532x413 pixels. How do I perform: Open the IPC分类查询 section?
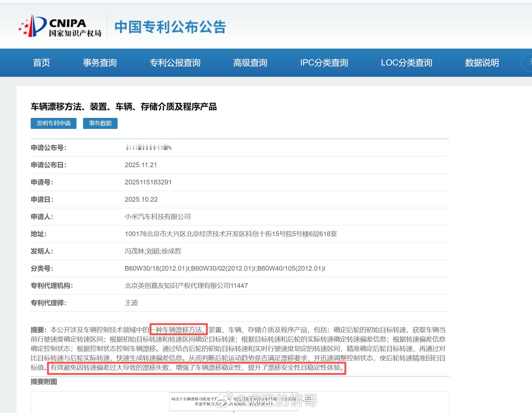click(324, 62)
